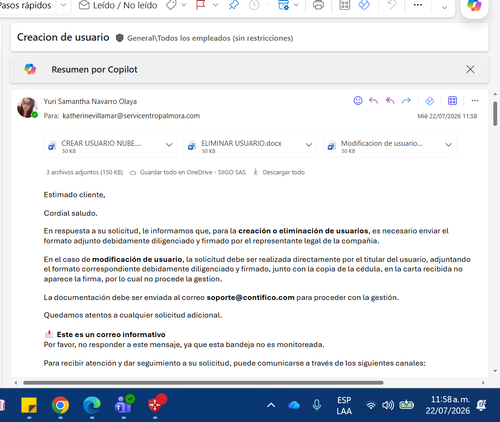Open more message actions (three dots)
The height and width of the screenshot is (422, 500).
pyautogui.click(x=475, y=101)
